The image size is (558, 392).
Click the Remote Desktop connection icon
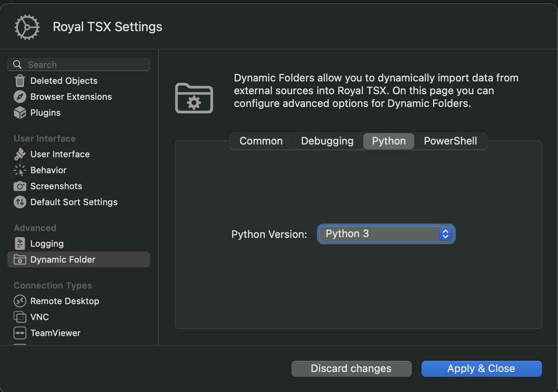coord(20,301)
